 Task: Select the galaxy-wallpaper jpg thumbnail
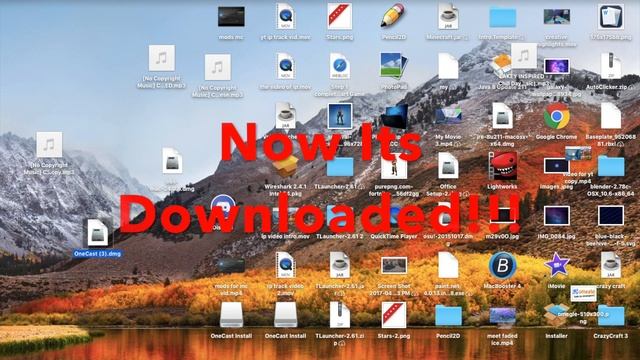pos(556,67)
